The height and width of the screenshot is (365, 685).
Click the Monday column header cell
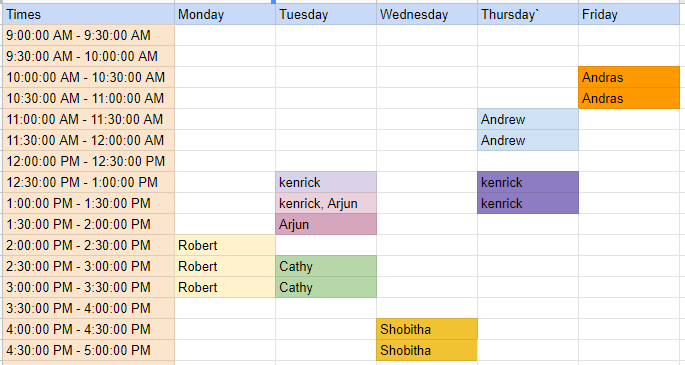(x=225, y=14)
